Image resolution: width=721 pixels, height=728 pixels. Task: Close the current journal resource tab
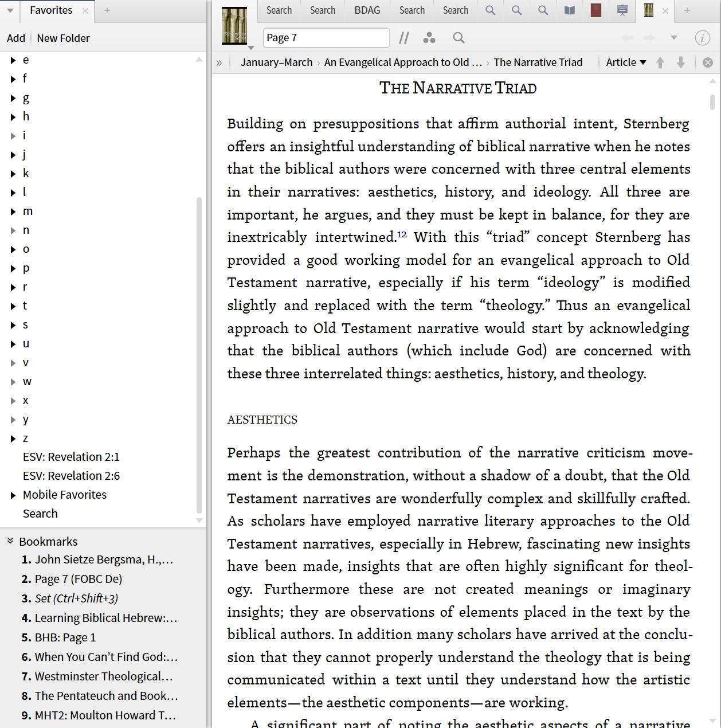[x=665, y=10]
